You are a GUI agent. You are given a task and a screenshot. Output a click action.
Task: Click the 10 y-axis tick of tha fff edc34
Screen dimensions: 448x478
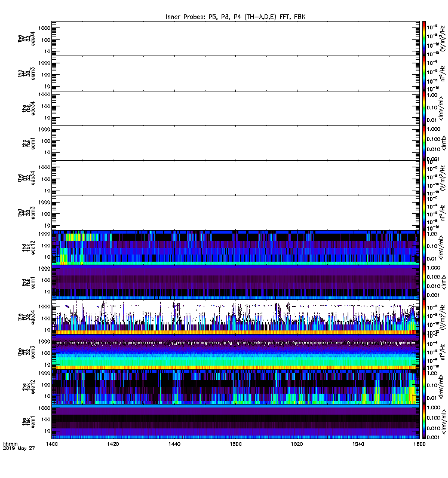tap(47, 51)
